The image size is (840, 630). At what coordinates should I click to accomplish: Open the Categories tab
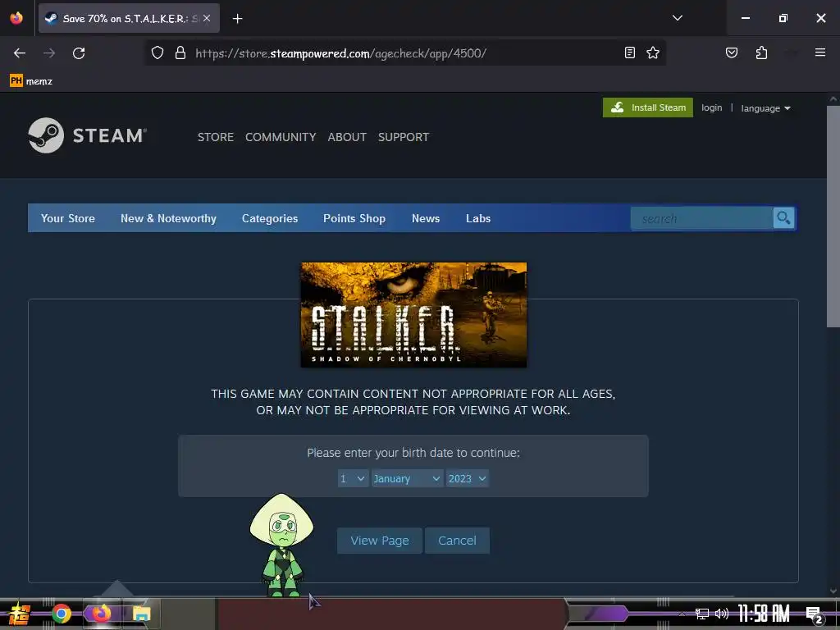(269, 218)
